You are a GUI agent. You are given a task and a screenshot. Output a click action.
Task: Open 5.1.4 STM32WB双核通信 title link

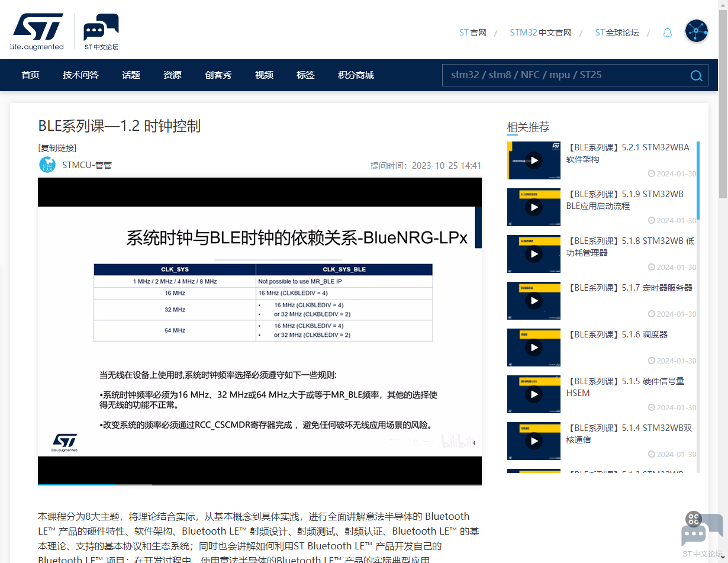point(629,434)
